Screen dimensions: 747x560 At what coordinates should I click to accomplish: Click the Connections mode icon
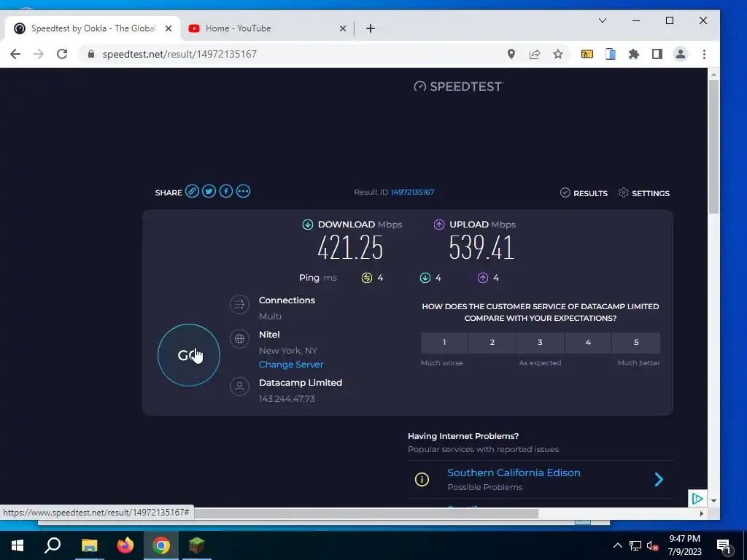239,304
